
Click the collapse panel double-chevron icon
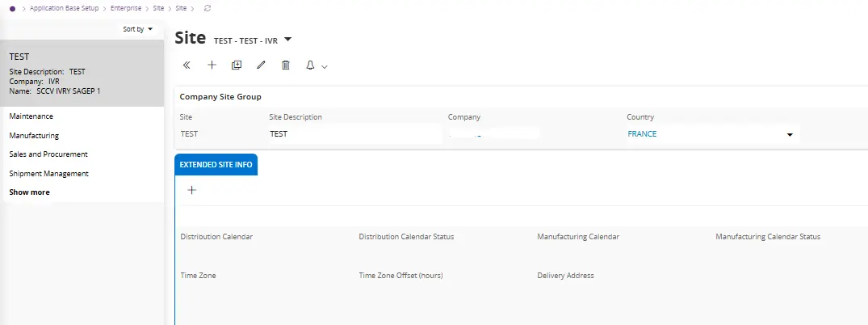pyautogui.click(x=187, y=65)
